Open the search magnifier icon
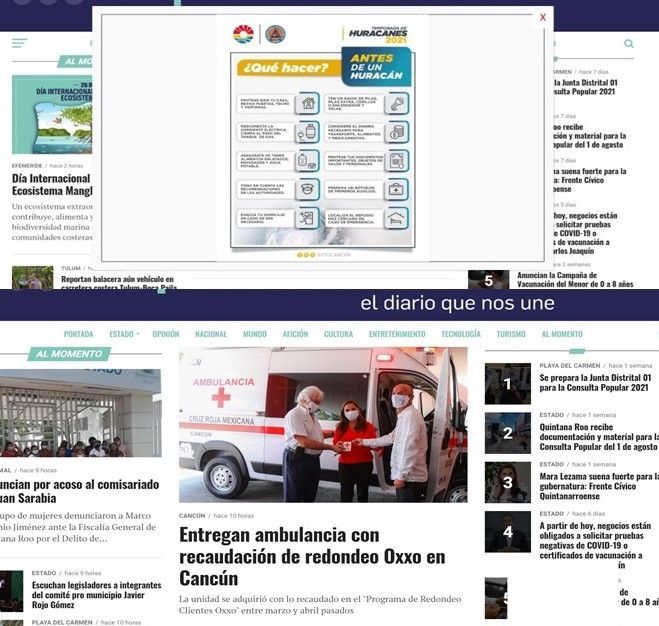659x626 pixels. [629, 43]
